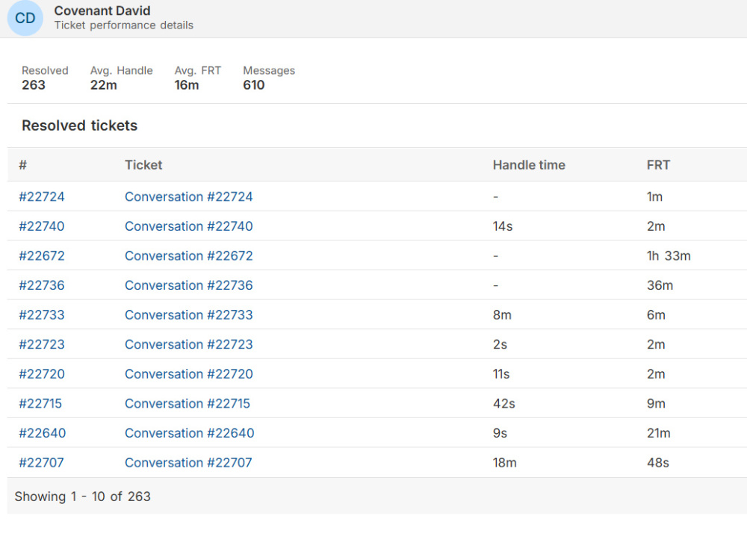Open Conversation #22707

[x=188, y=462]
